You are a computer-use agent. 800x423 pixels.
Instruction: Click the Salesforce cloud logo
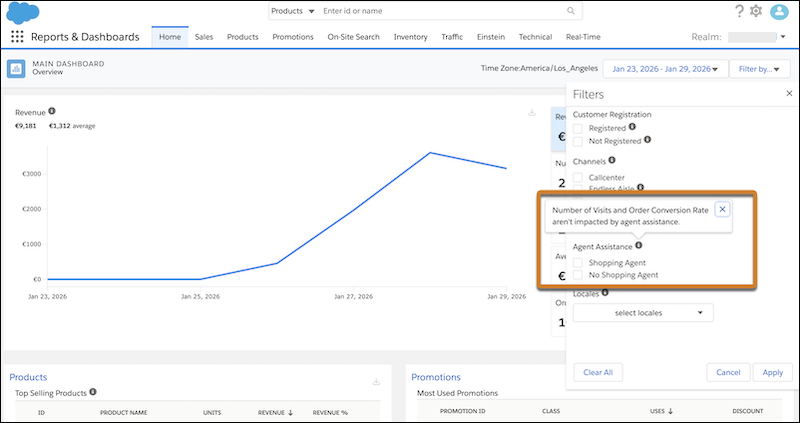click(x=23, y=12)
